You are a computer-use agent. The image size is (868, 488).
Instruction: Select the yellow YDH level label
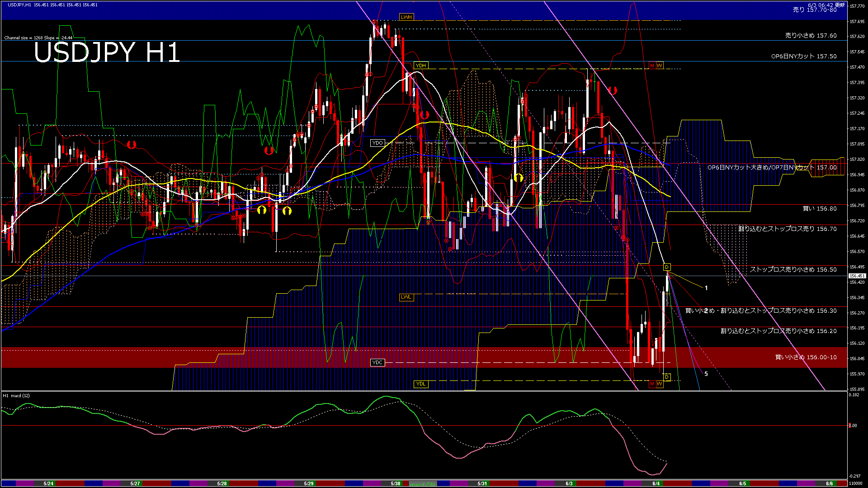coord(420,66)
